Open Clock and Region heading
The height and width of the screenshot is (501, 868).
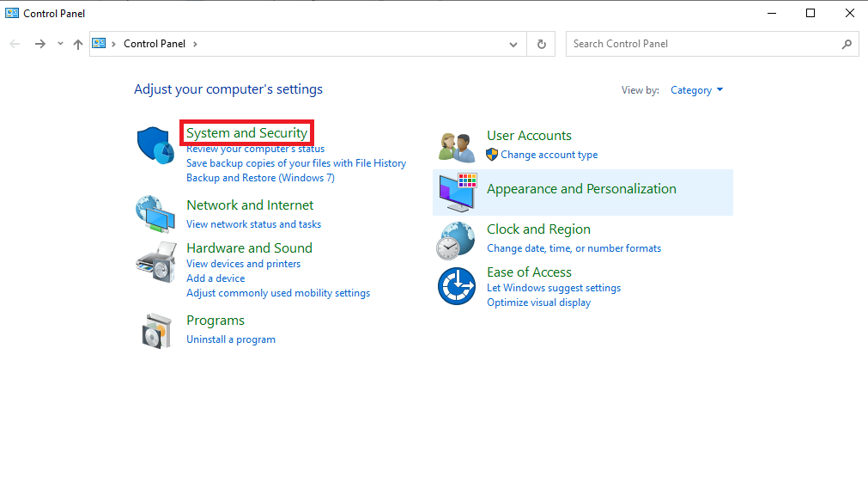(538, 229)
